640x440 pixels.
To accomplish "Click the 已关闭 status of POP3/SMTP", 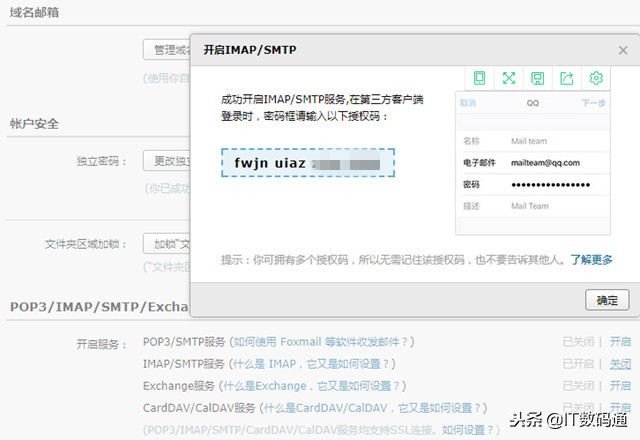I will coord(578,342).
